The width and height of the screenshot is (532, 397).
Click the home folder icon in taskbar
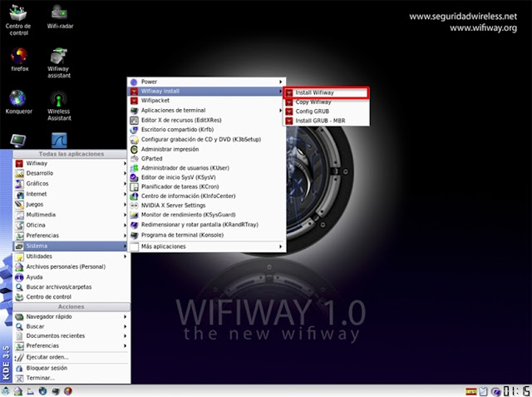click(x=18, y=391)
